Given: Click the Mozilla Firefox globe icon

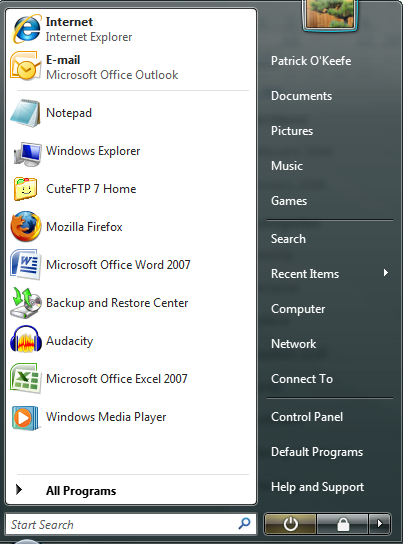Looking at the screenshot, I should [25, 227].
